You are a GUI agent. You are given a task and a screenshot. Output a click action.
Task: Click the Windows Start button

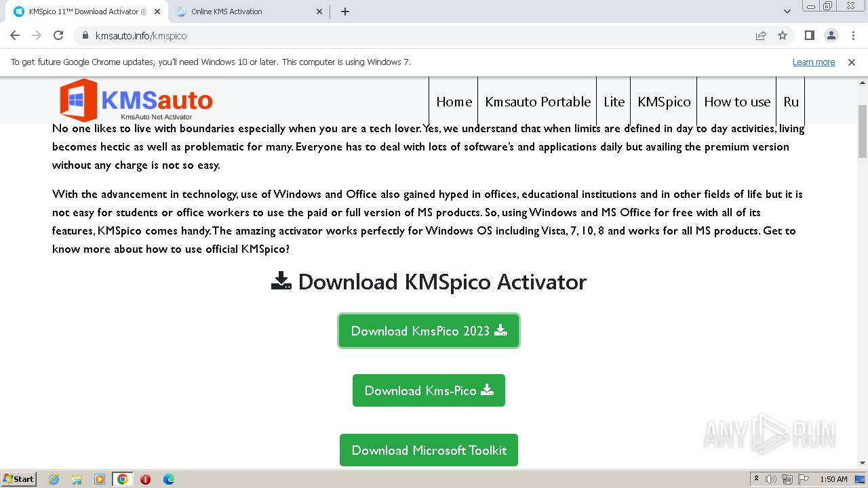click(18, 479)
